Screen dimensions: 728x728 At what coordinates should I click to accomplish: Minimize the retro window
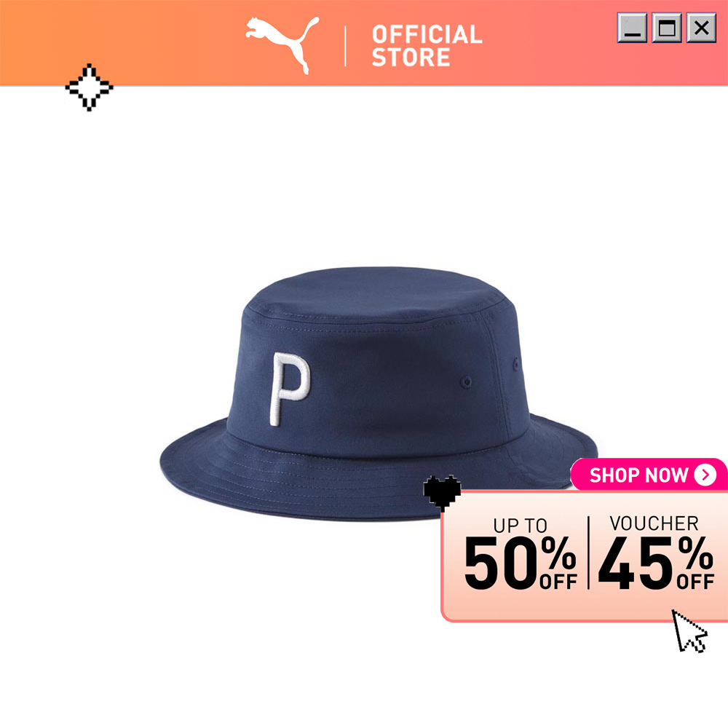[632, 28]
